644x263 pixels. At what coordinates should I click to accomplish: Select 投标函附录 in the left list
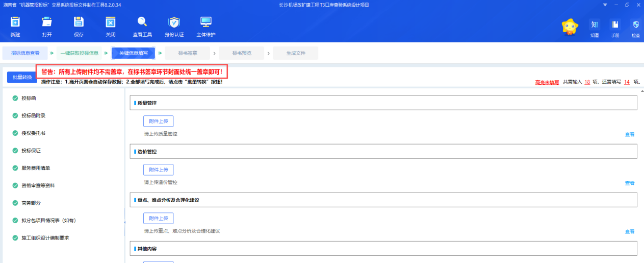(x=33, y=115)
